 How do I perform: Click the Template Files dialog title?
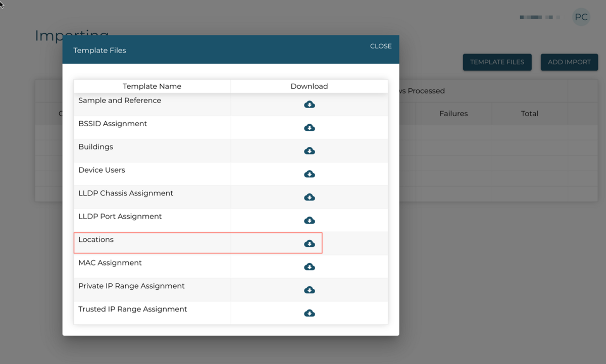point(99,50)
